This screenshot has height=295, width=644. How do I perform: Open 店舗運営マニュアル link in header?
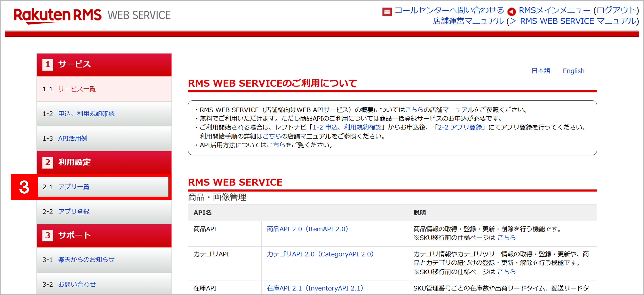pos(468,21)
